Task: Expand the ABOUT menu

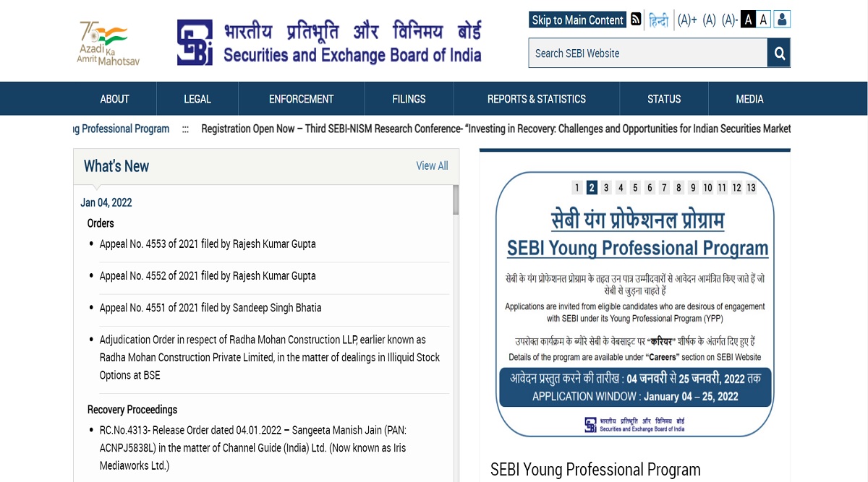Action: (x=114, y=98)
